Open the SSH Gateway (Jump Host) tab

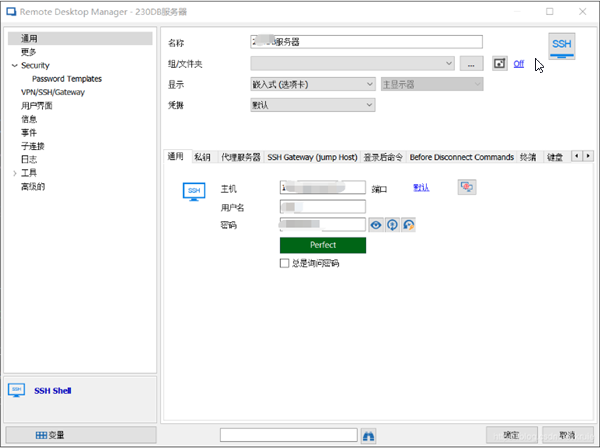(x=312, y=157)
